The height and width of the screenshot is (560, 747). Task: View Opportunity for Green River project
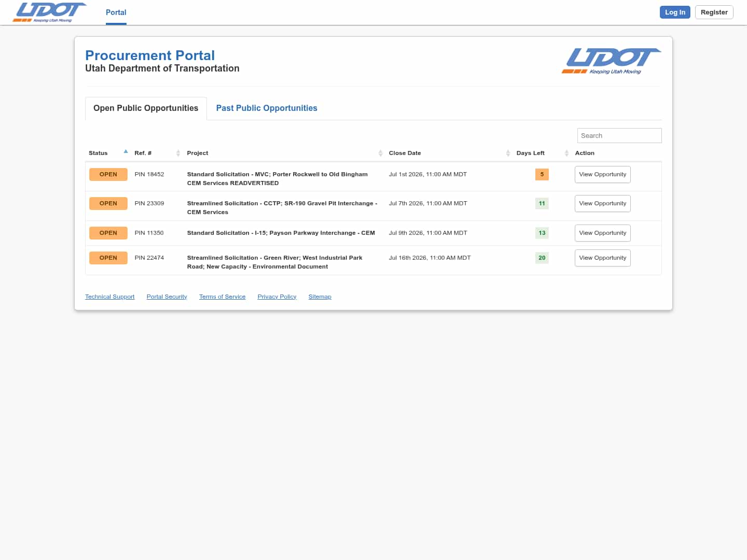pyautogui.click(x=602, y=258)
